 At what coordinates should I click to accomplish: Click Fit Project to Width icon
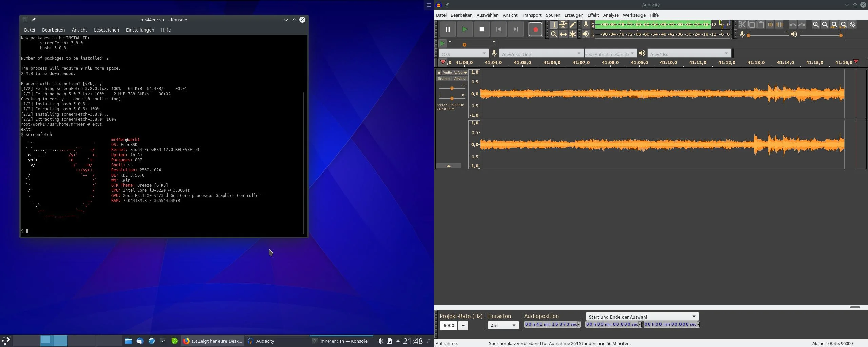point(844,25)
